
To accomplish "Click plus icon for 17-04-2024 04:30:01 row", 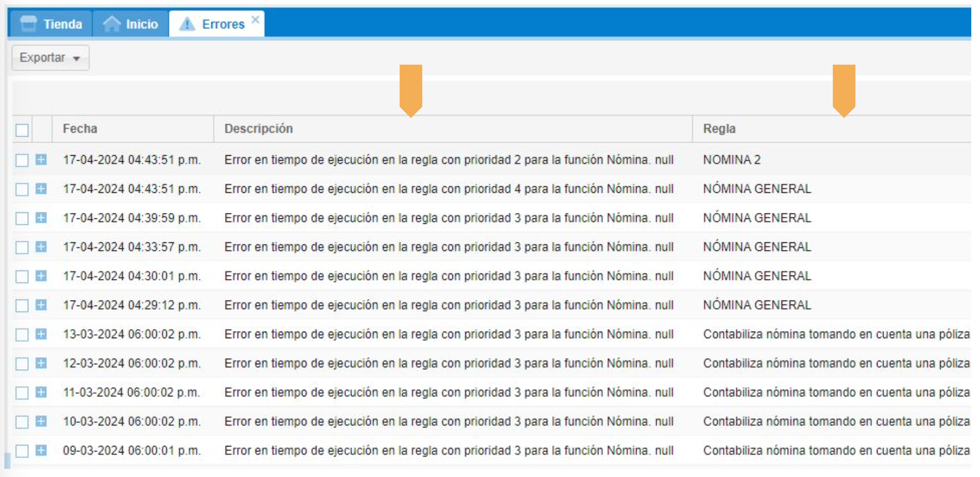I will click(41, 276).
